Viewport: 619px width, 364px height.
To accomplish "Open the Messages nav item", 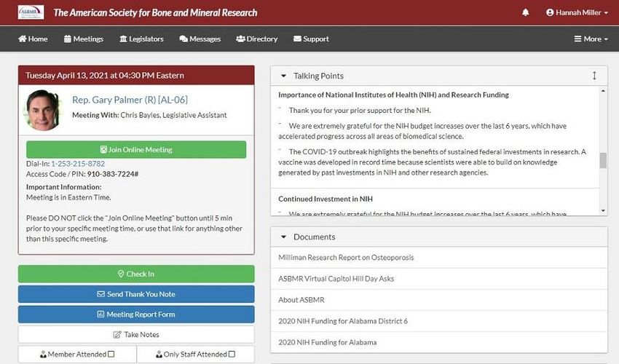I will coord(200,39).
